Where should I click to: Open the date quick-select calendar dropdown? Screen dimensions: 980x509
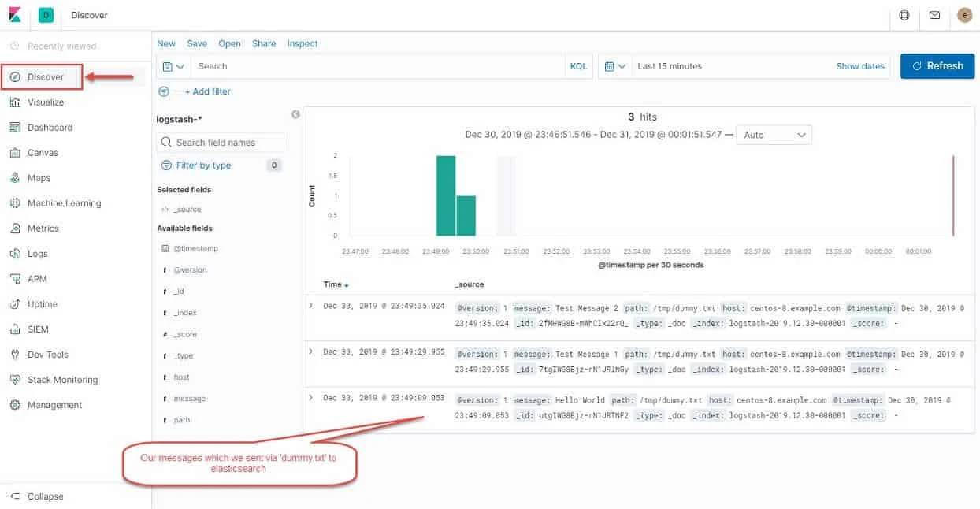pos(614,66)
